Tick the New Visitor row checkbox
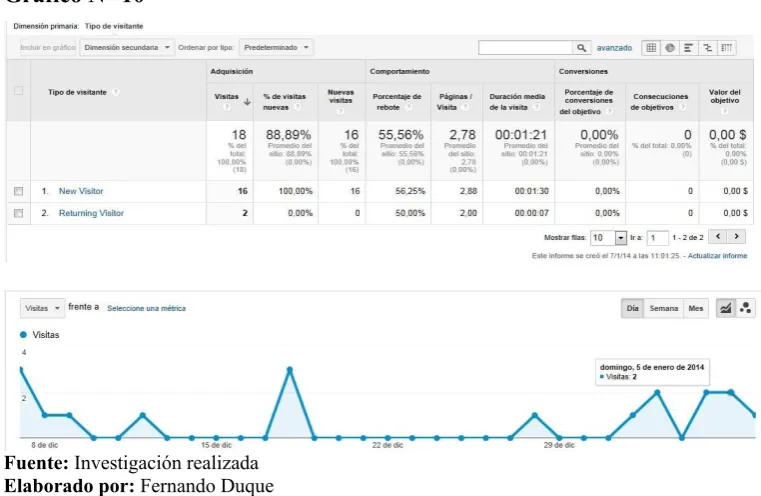The height and width of the screenshot is (496, 761). click(18, 191)
